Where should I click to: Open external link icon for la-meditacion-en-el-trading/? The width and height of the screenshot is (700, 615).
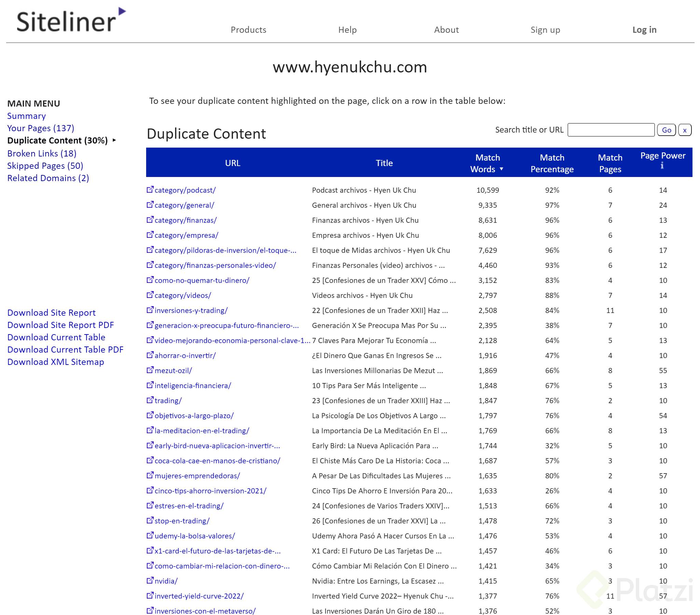150,430
